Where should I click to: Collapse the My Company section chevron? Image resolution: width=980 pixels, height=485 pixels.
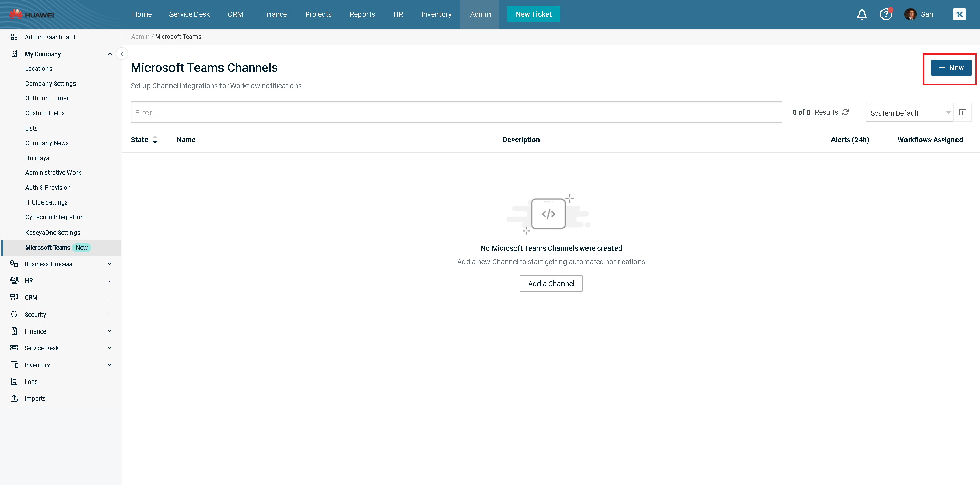[x=110, y=54]
